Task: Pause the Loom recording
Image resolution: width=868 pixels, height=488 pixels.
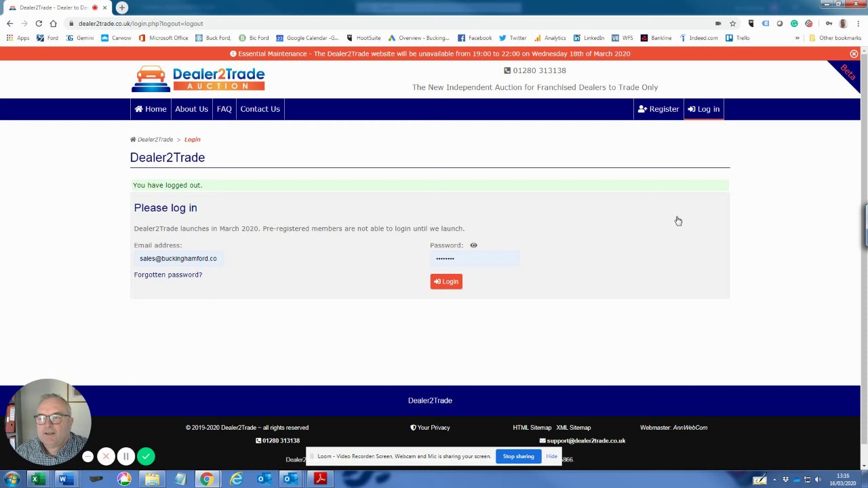Action: 125,457
